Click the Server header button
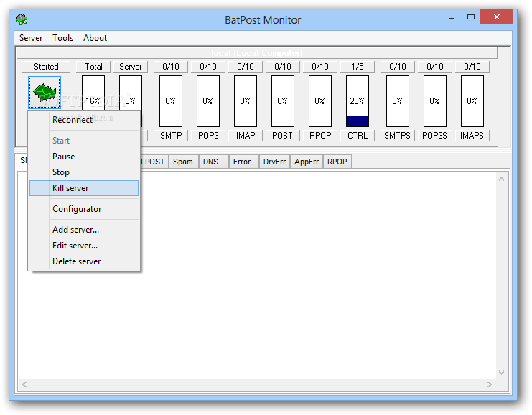The image size is (532, 415). pyautogui.click(x=130, y=67)
